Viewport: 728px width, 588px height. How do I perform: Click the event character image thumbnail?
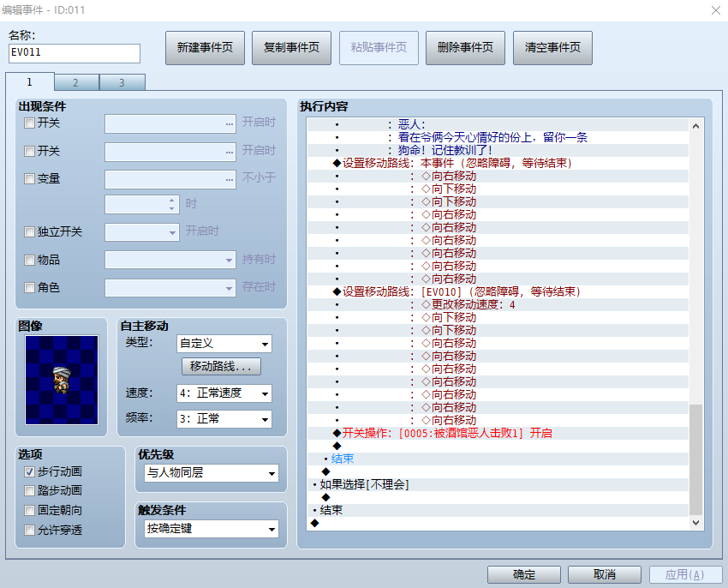[62, 380]
